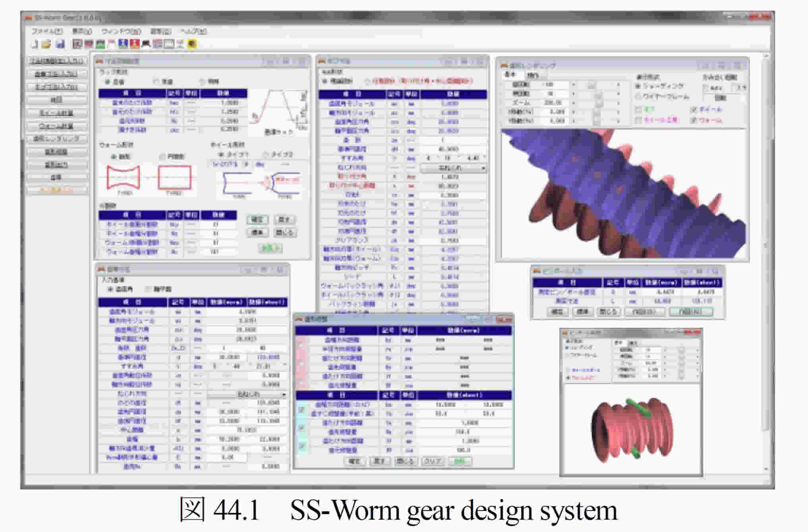The width and height of the screenshot is (808, 532).
Task: Click the save floppy disk toolbar icon
Action: [60, 44]
